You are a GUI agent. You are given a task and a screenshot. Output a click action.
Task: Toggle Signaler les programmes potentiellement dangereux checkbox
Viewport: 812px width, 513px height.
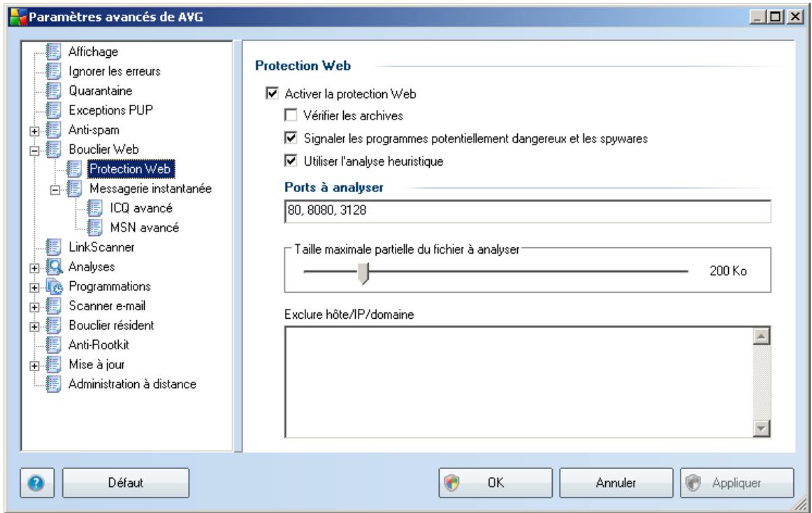(291, 138)
